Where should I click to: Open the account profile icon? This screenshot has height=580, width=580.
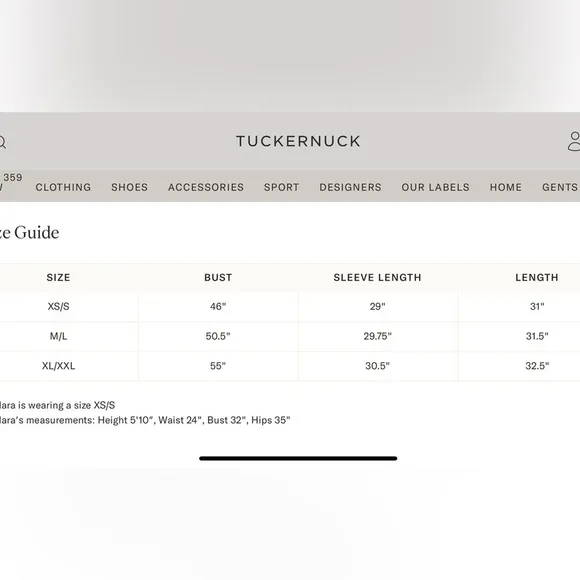(574, 141)
